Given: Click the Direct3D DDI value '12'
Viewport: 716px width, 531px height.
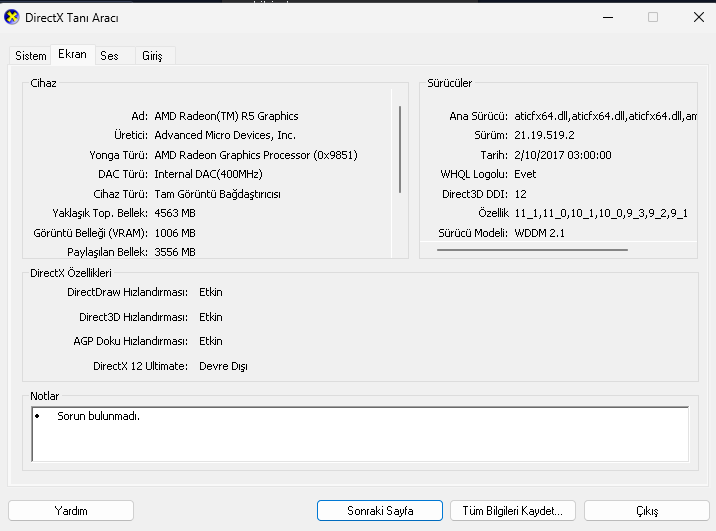Looking at the screenshot, I should point(520,194).
